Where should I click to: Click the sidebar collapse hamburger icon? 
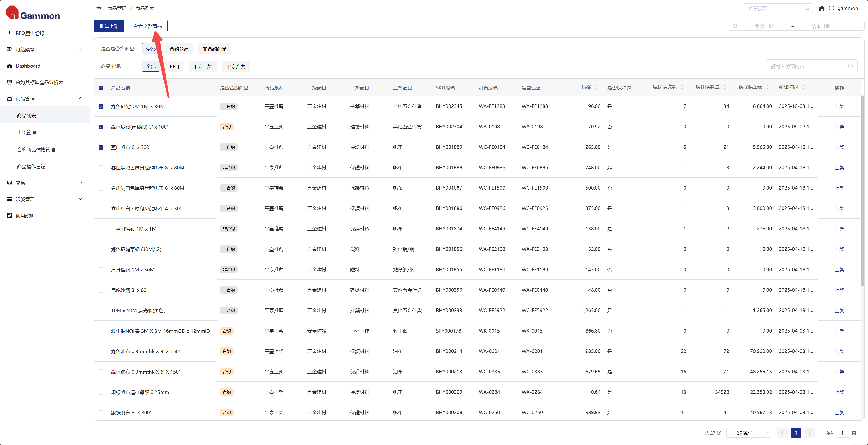click(99, 8)
